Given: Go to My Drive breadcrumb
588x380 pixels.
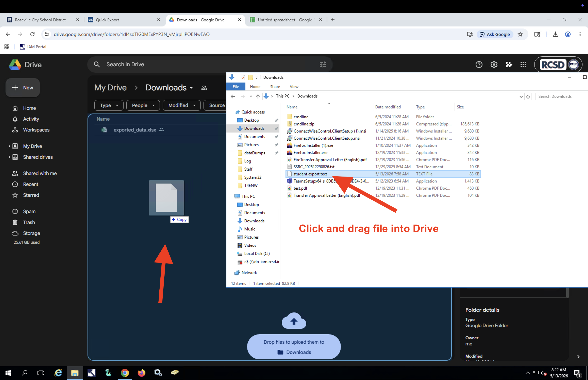Looking at the screenshot, I should coord(110,88).
